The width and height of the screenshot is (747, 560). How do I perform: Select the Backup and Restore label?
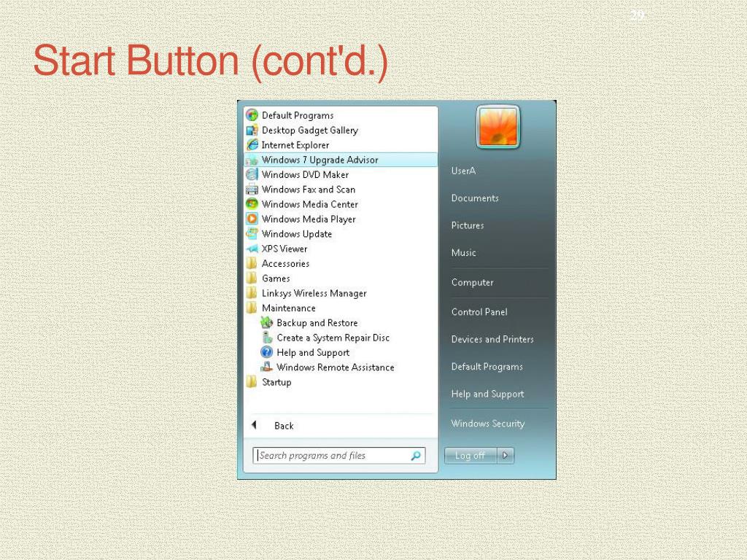[x=317, y=323]
